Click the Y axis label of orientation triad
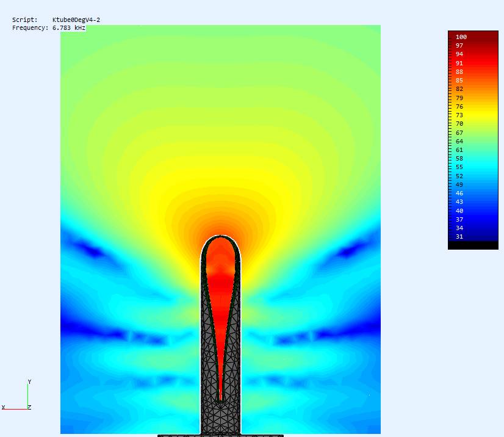 point(29,381)
